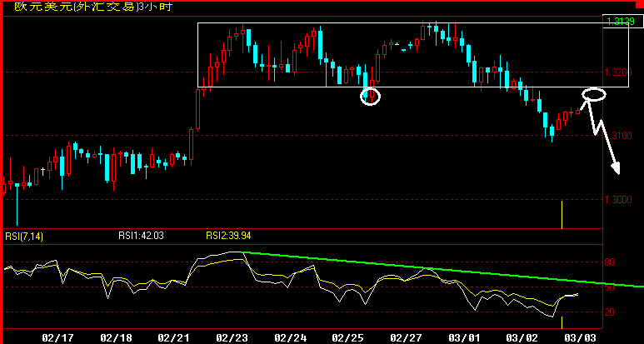Click the RSI level 80 axis label

click(x=610, y=262)
